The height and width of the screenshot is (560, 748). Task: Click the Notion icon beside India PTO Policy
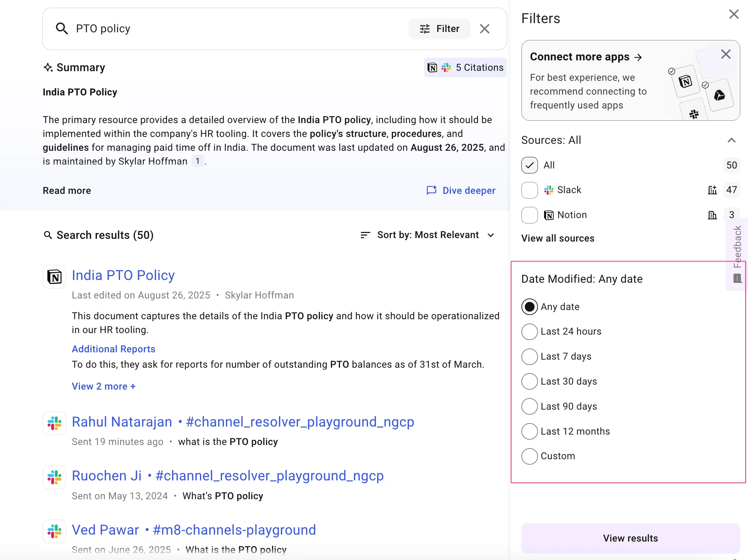(x=54, y=277)
